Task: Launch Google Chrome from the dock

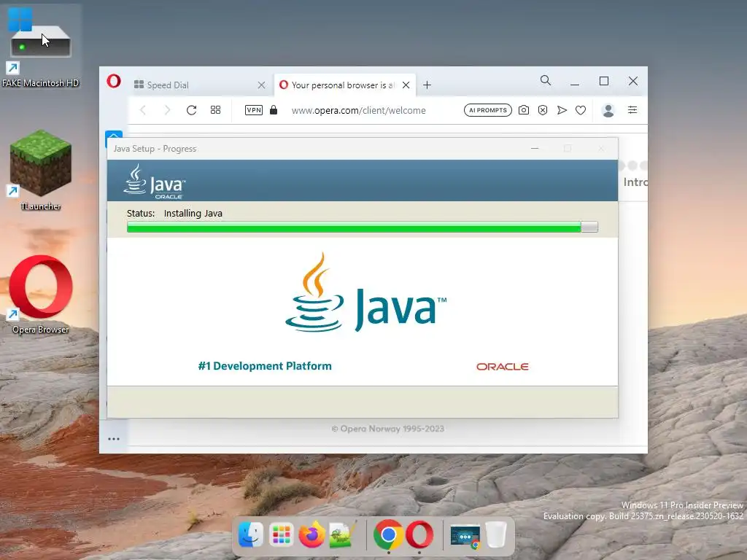Action: click(388, 534)
